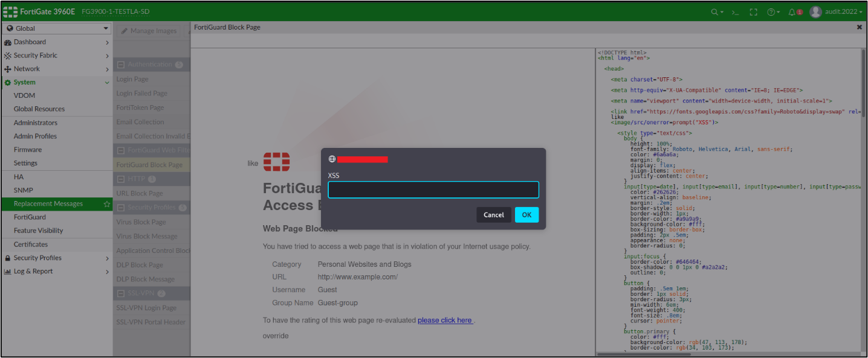
Task: Select Virus Block Message row
Action: pos(152,237)
